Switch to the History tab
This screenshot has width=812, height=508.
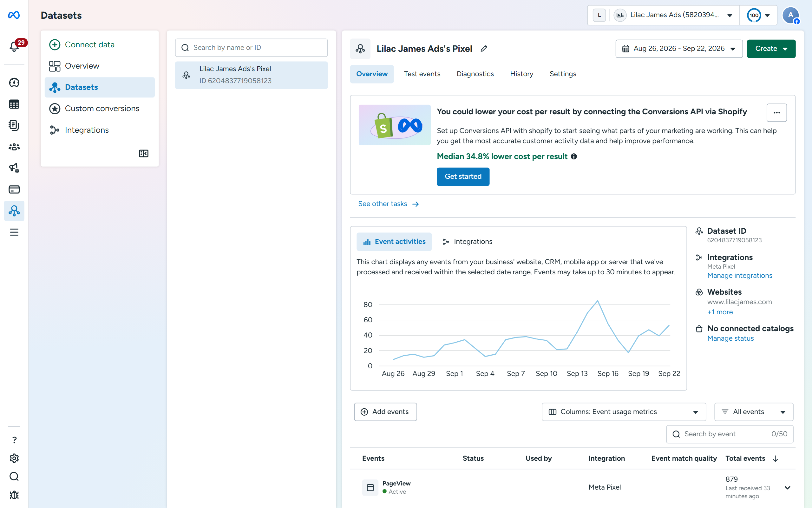point(521,74)
